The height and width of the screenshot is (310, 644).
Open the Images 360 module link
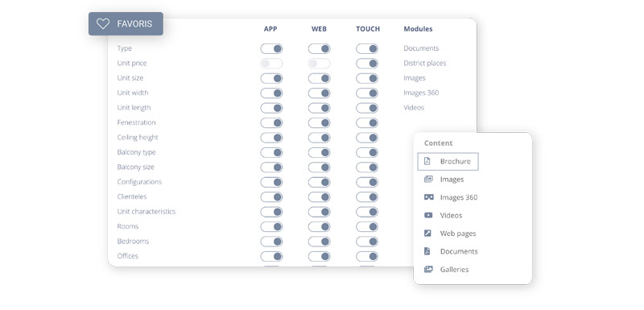[x=421, y=93]
